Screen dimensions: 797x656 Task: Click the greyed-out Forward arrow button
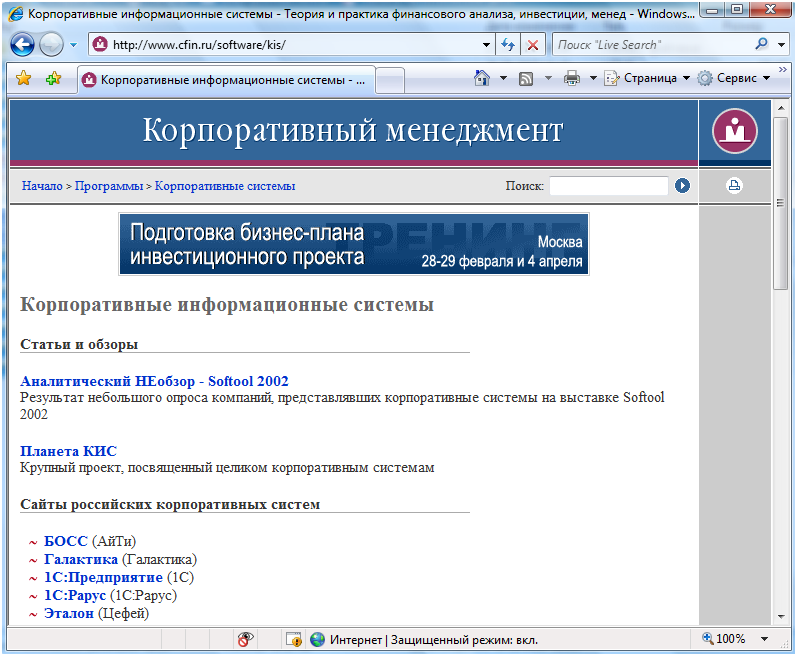[x=51, y=45]
